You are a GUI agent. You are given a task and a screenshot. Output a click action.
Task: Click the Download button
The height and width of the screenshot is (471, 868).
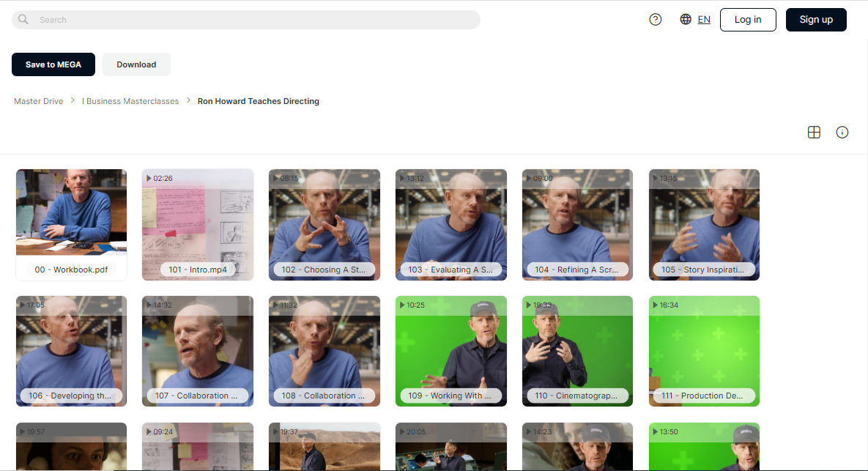[136, 64]
